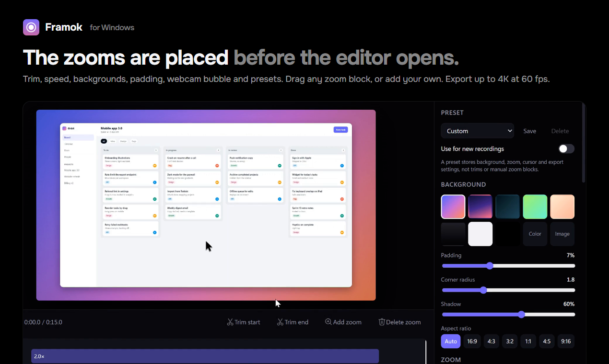Select the peach background swatch
The image size is (609, 364).
562,206
